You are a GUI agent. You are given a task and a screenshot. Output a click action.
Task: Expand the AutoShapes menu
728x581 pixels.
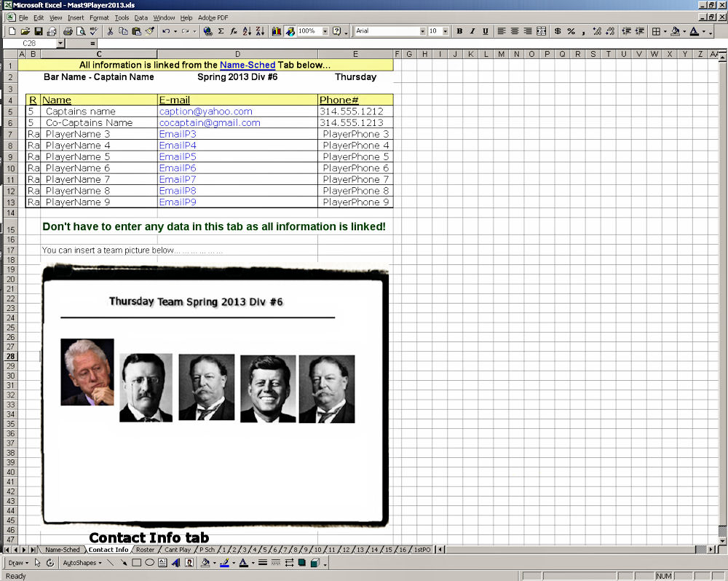[x=80, y=562]
